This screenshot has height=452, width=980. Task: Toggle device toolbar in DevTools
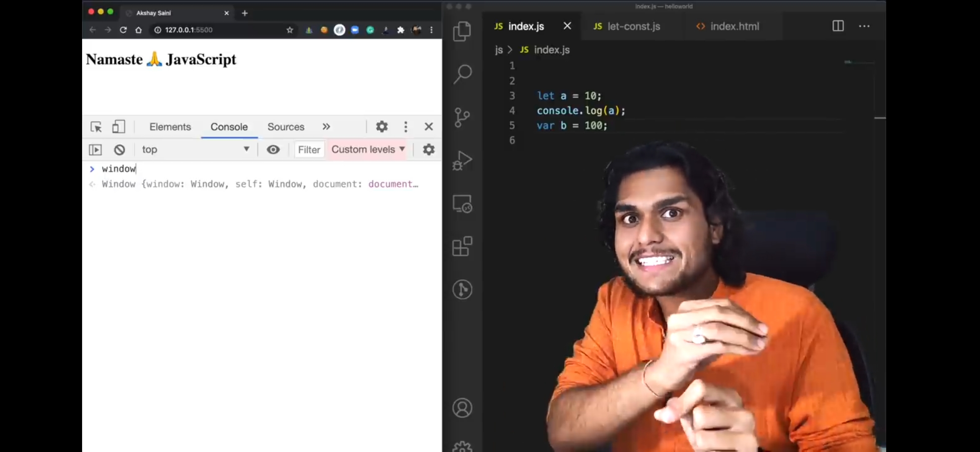119,127
